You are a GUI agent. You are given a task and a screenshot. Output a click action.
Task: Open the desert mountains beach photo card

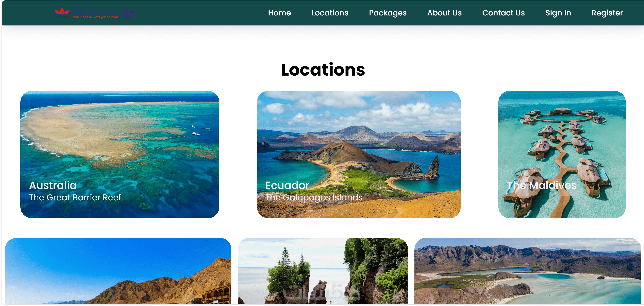pos(118,271)
